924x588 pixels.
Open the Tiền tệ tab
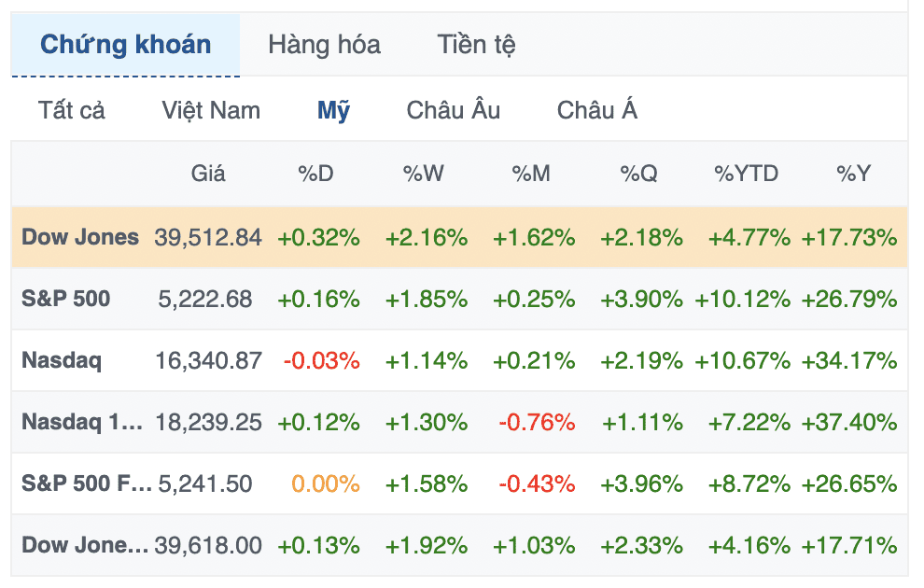tap(476, 45)
